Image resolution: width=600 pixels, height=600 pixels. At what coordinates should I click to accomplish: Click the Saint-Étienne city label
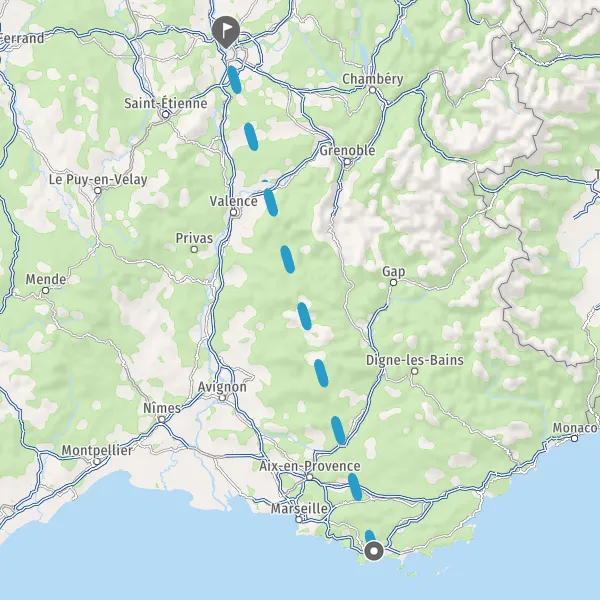166,103
